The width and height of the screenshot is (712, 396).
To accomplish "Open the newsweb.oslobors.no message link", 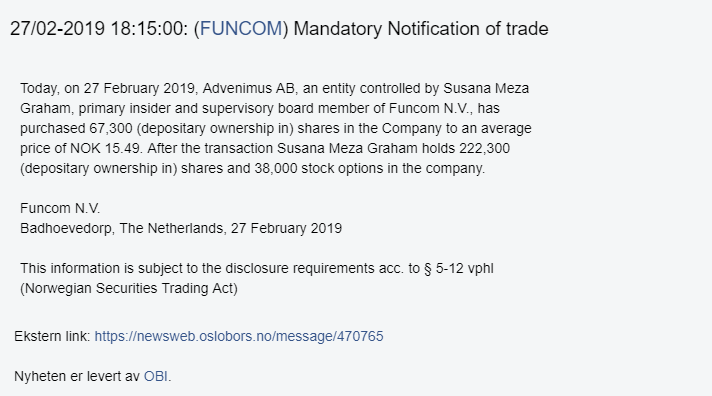I will pyautogui.click(x=239, y=336).
